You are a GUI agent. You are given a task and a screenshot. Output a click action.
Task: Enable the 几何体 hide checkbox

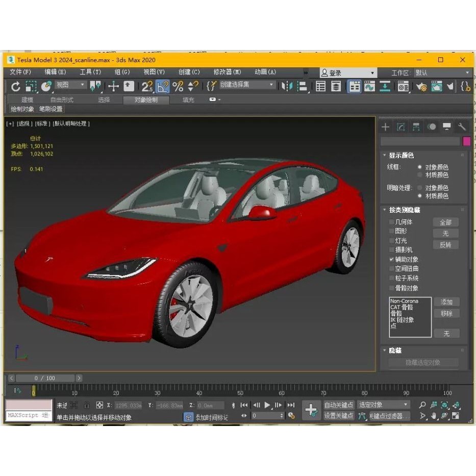392,222
